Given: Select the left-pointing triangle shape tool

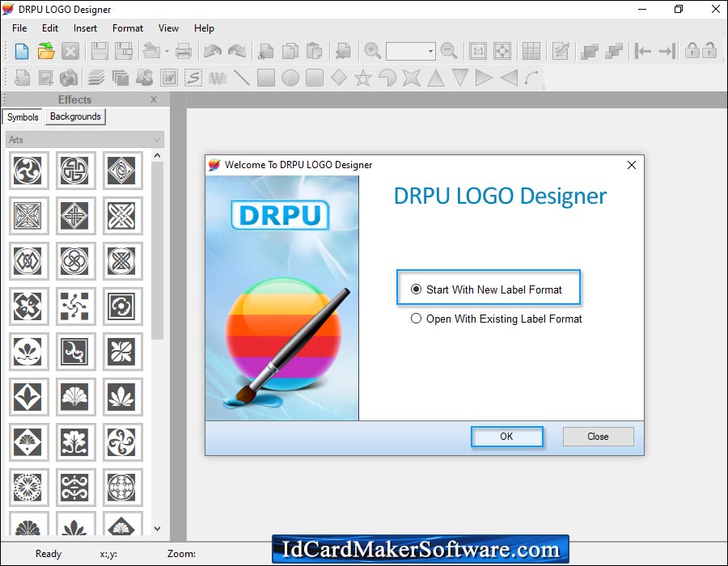Looking at the screenshot, I should click(x=509, y=78).
